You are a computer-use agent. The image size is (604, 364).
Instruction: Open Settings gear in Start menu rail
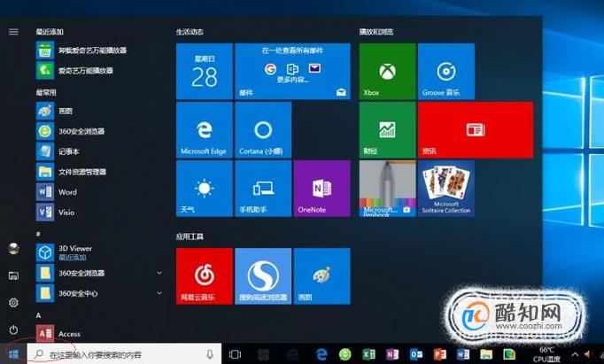tap(13, 303)
